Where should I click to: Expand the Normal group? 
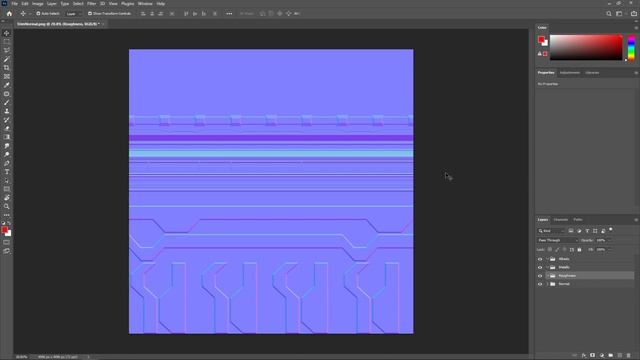pos(547,284)
